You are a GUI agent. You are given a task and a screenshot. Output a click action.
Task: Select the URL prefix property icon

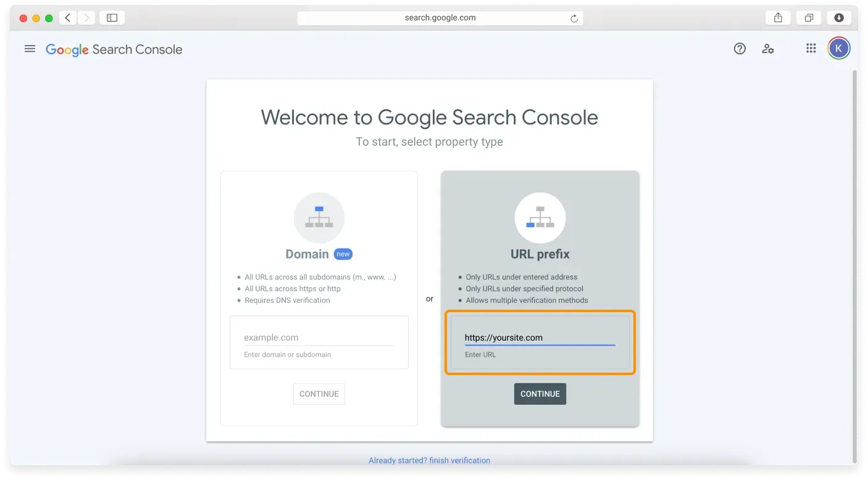tap(540, 218)
